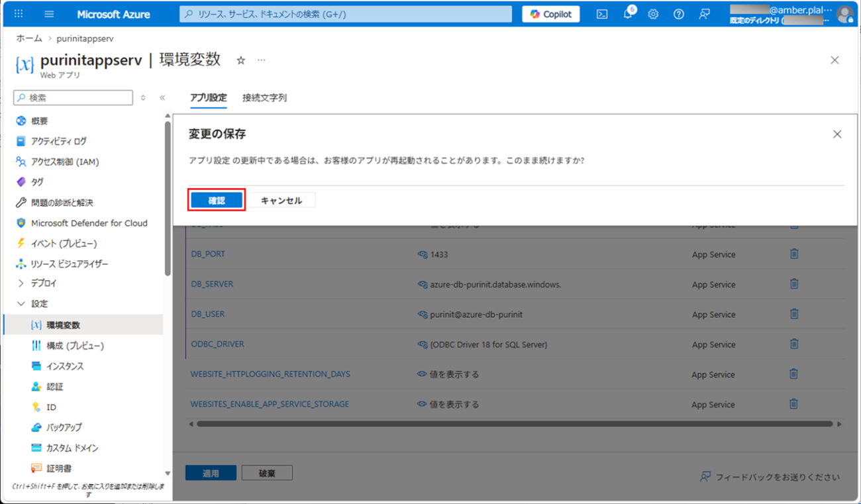Star purinitappserv as a favorite
861x504 pixels.
(240, 60)
